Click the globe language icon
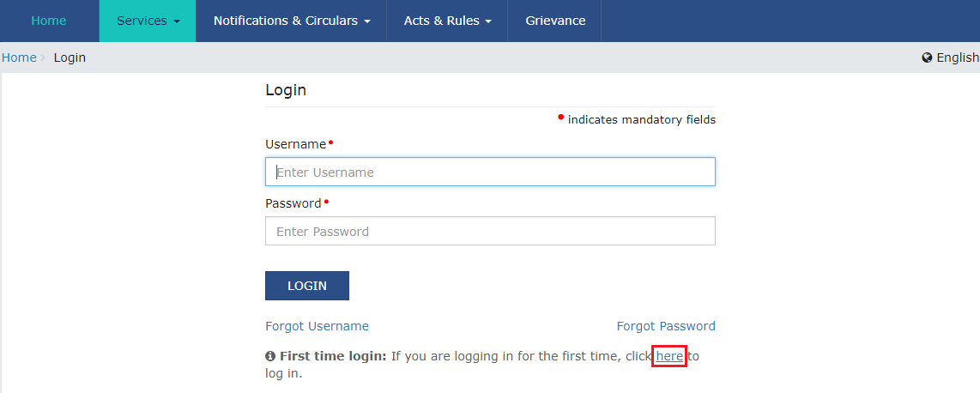The width and height of the screenshot is (980, 393). [928, 57]
